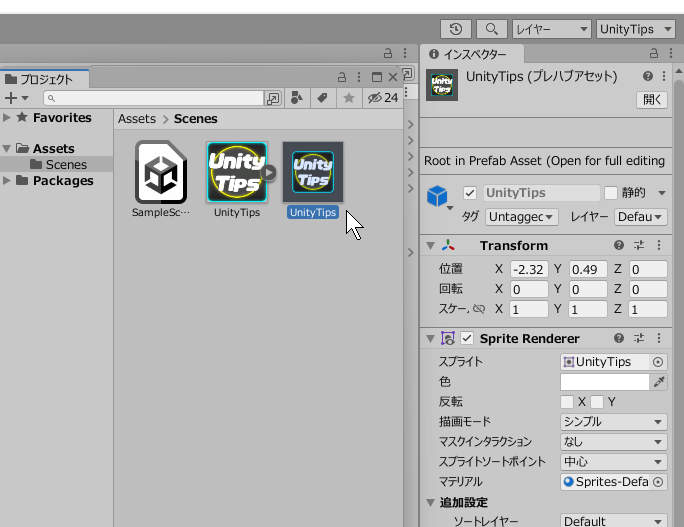This screenshot has width=684, height=527.
Task: Collapse the Sprite Renderer component
Action: pos(431,339)
